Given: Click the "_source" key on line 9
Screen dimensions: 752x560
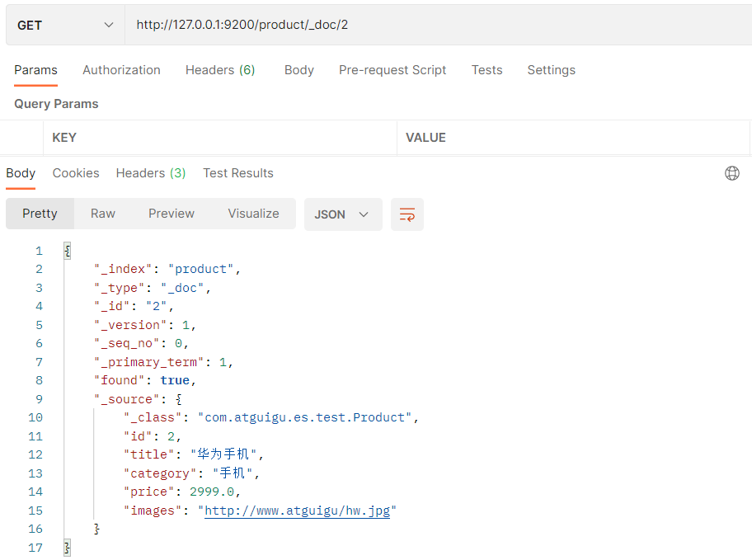Looking at the screenshot, I should [127, 399].
